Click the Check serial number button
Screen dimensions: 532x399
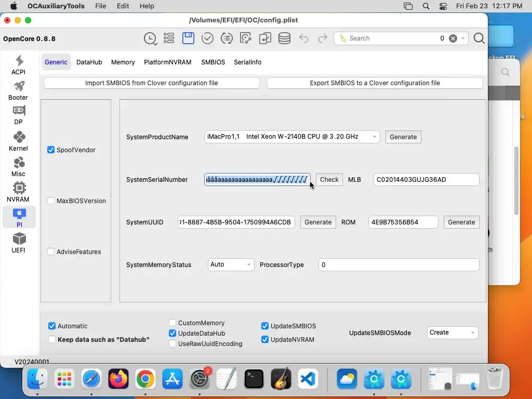coord(329,179)
